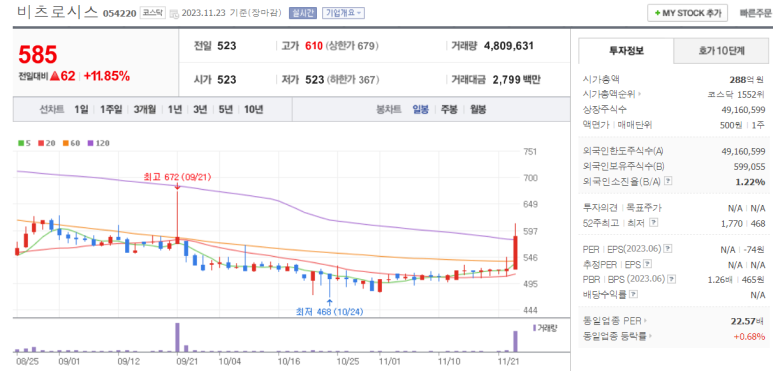Click the 거래량 value 4,809,631
This screenshot has width=773, height=371.
pyautogui.click(x=509, y=46)
